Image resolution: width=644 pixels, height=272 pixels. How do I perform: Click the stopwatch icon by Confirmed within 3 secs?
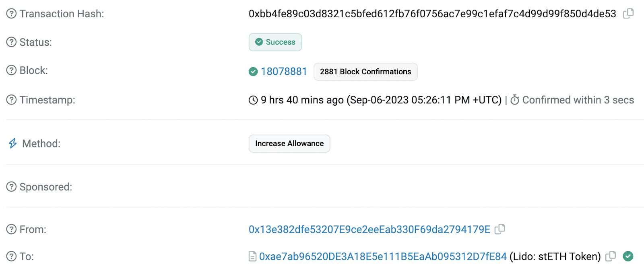click(515, 100)
